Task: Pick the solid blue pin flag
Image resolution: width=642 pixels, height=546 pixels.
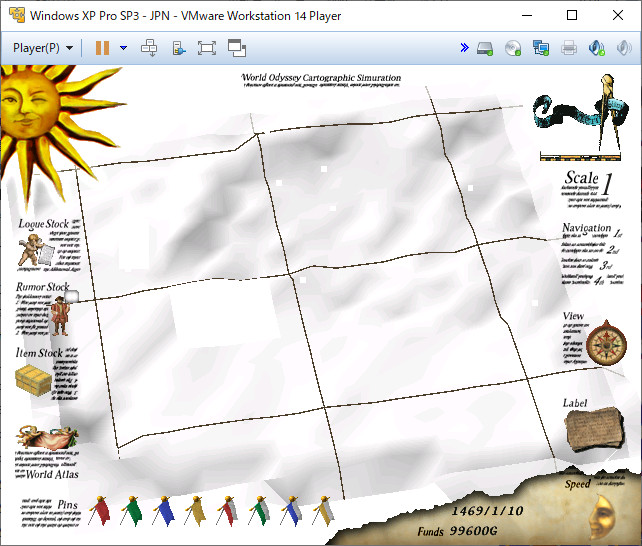Action: pyautogui.click(x=164, y=511)
